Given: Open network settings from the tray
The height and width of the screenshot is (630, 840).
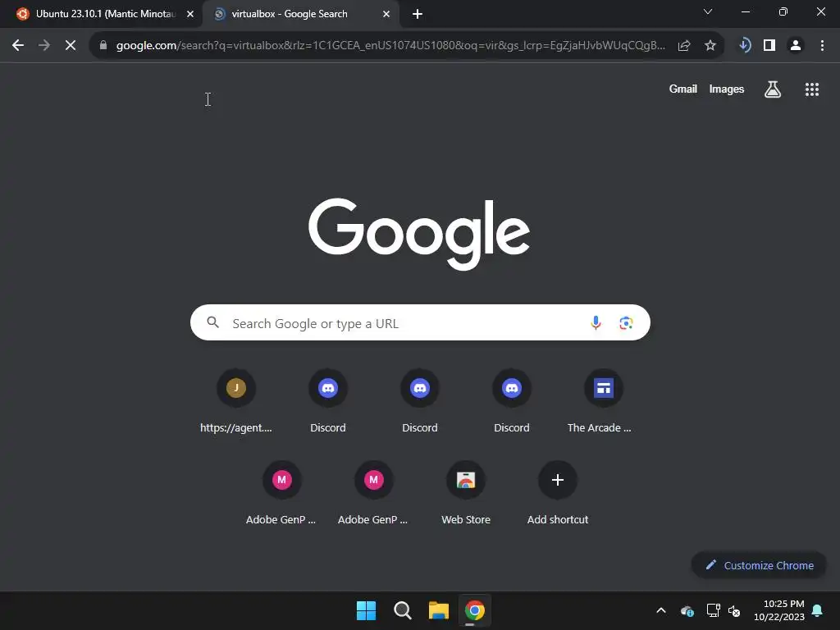Looking at the screenshot, I should tap(713, 610).
